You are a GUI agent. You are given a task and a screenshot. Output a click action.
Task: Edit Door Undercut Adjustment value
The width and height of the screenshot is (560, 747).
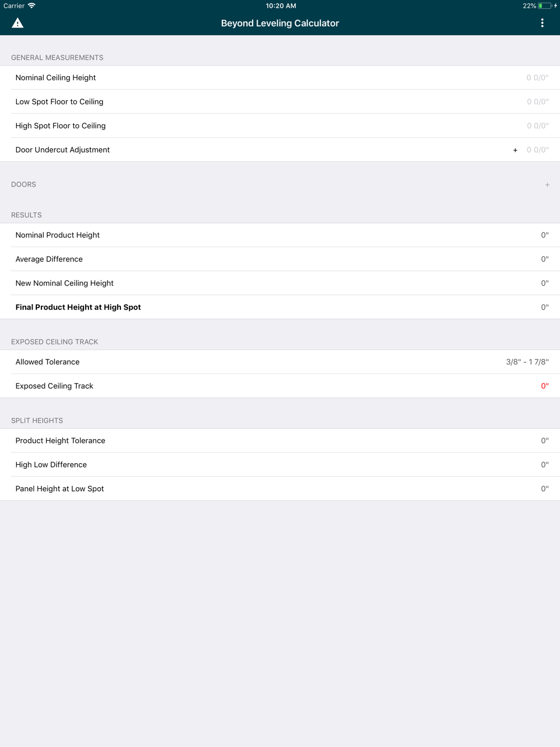click(537, 150)
